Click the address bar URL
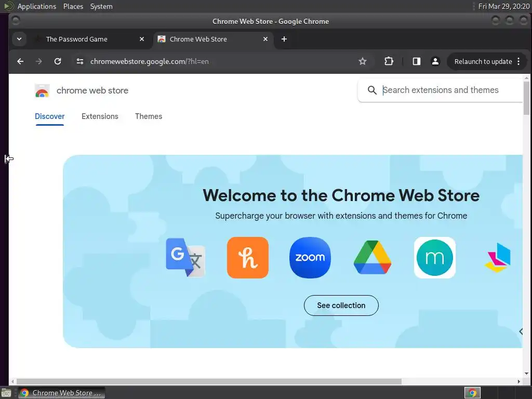Screen dimensions: 532x399 [x=149, y=61]
